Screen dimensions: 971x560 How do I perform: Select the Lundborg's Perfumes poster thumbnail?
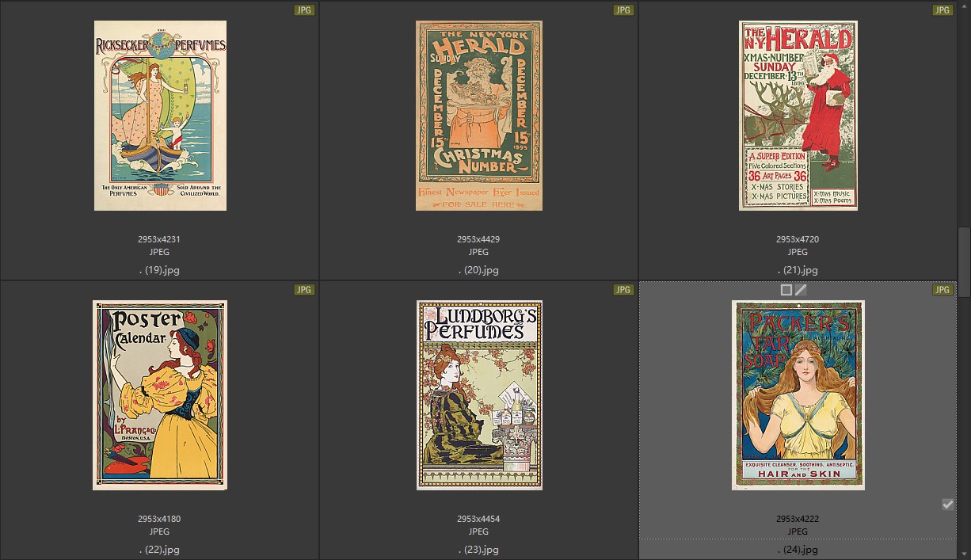[479, 395]
